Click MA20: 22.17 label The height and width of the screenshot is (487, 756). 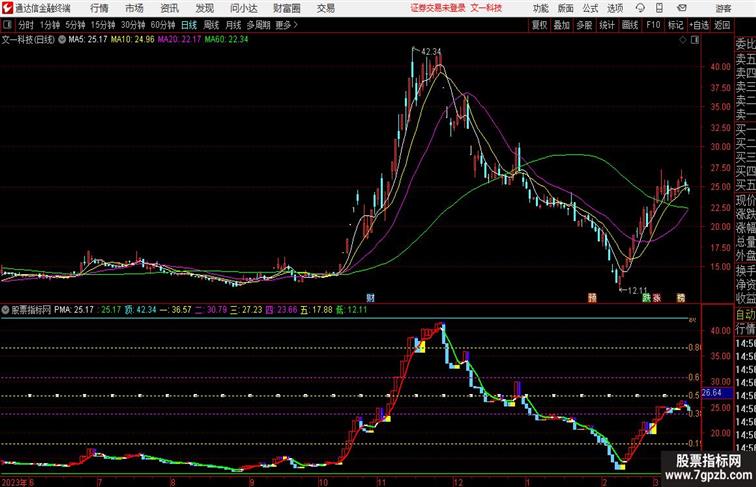179,40
